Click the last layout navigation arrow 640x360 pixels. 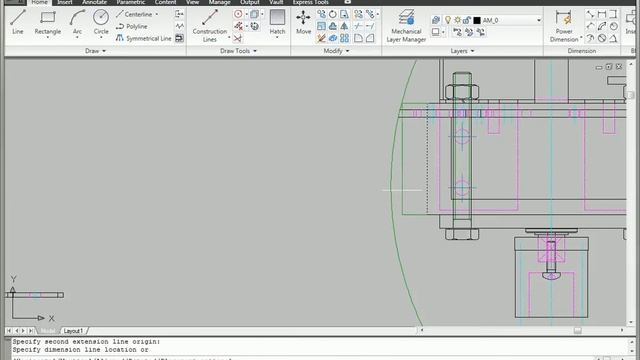[x=31, y=331]
